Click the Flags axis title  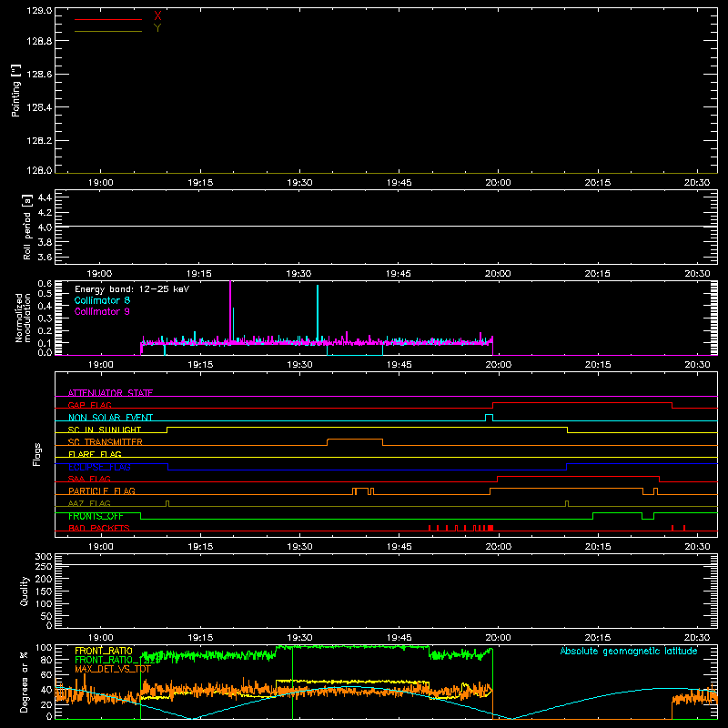[37, 454]
